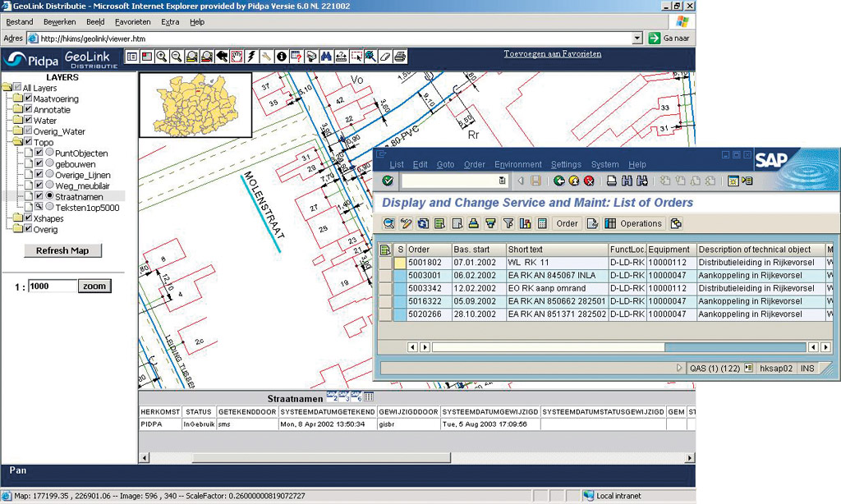
Task: Open the SAP command field dropdown
Action: coord(502,181)
